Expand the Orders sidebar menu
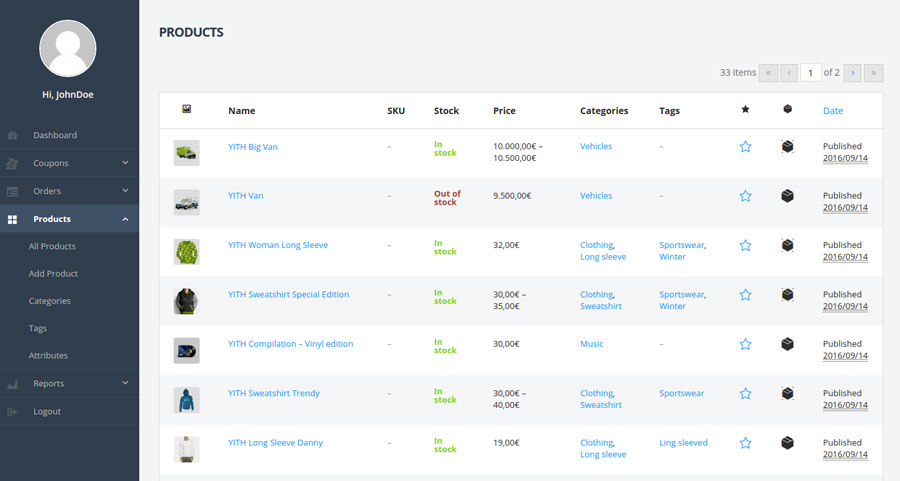The height and width of the screenshot is (481, 900). pyautogui.click(x=125, y=191)
